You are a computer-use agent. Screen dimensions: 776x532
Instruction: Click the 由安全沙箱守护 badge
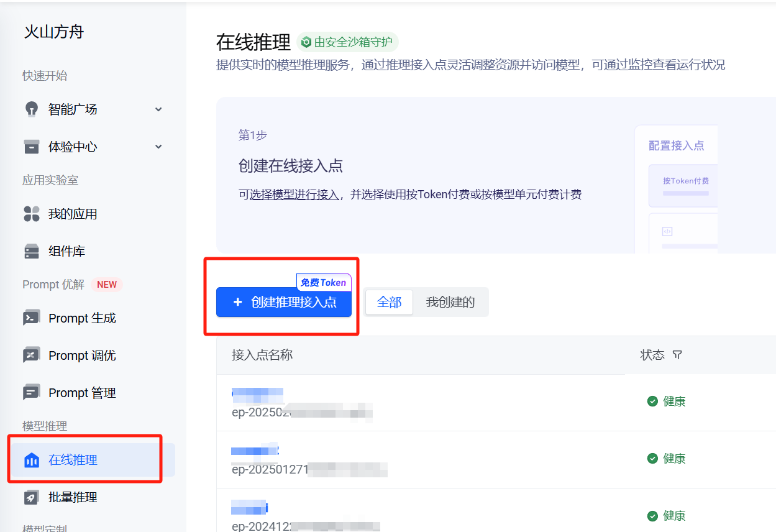pyautogui.click(x=347, y=42)
